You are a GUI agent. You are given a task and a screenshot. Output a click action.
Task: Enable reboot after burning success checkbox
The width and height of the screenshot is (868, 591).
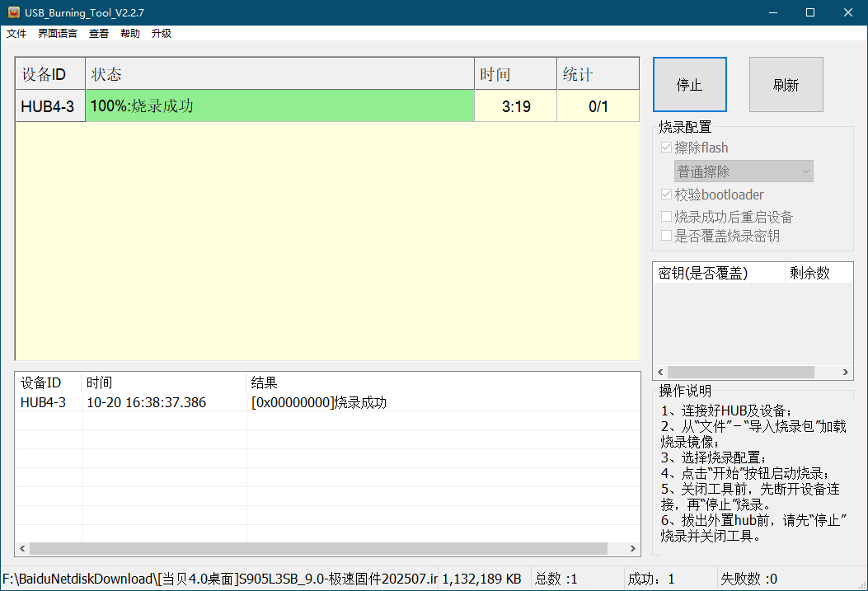point(666,216)
